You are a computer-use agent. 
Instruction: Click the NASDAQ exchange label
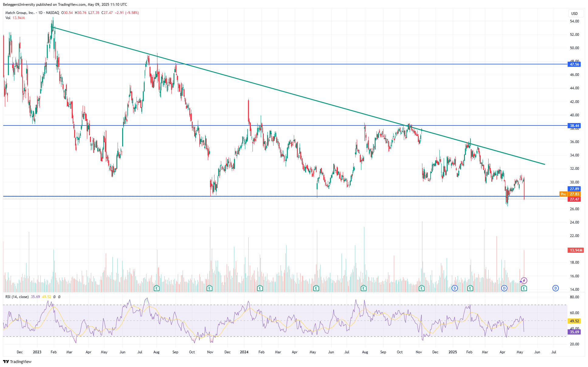click(53, 13)
